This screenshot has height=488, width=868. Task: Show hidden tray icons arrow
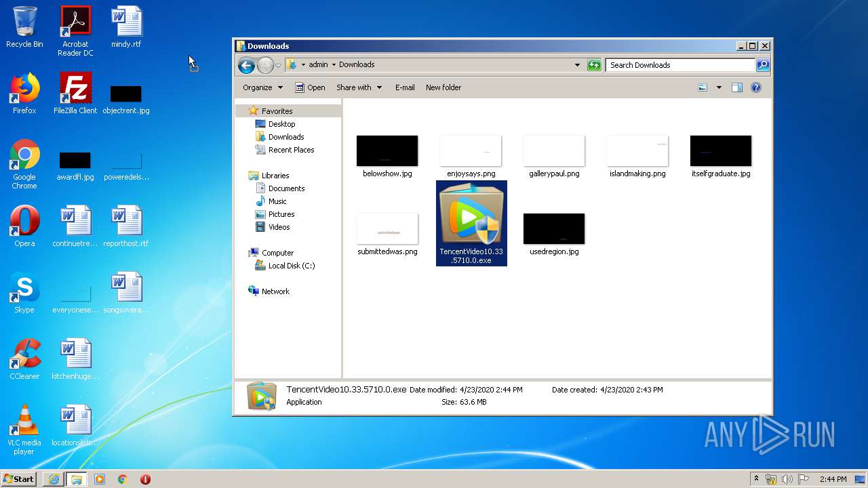tap(756, 479)
